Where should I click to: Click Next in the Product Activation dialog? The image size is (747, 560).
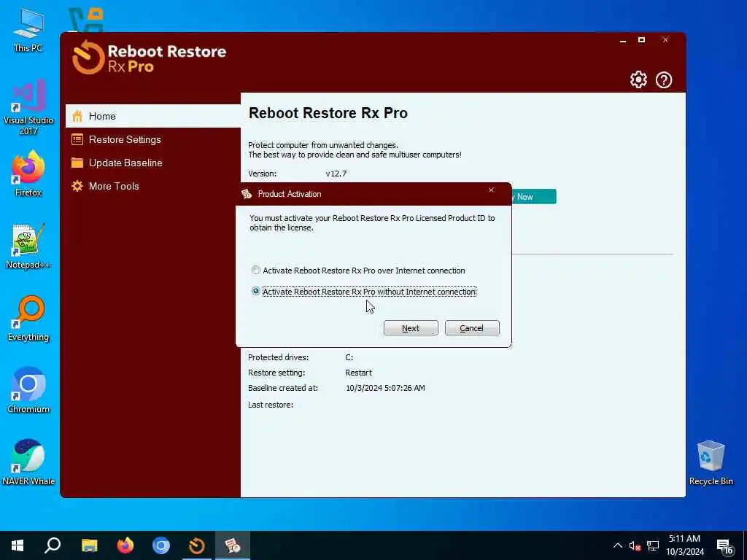(x=411, y=328)
